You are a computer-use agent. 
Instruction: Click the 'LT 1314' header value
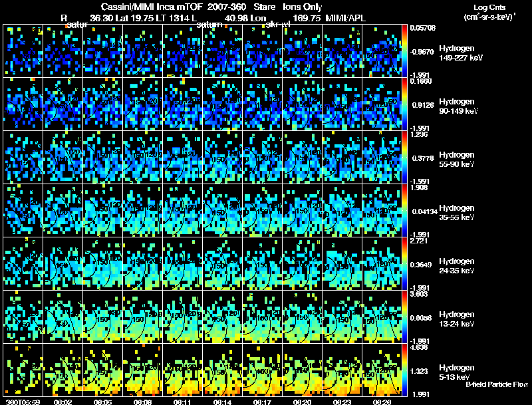coord(174,18)
